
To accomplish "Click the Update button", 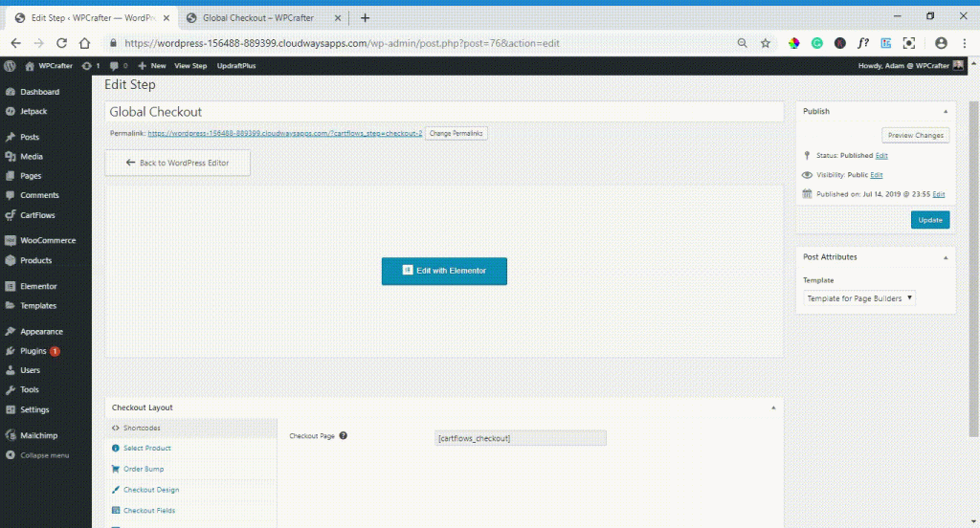I will (930, 220).
